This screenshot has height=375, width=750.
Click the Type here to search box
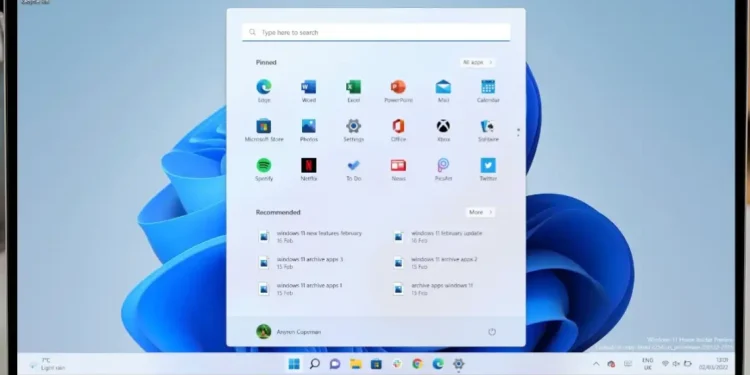pos(376,33)
